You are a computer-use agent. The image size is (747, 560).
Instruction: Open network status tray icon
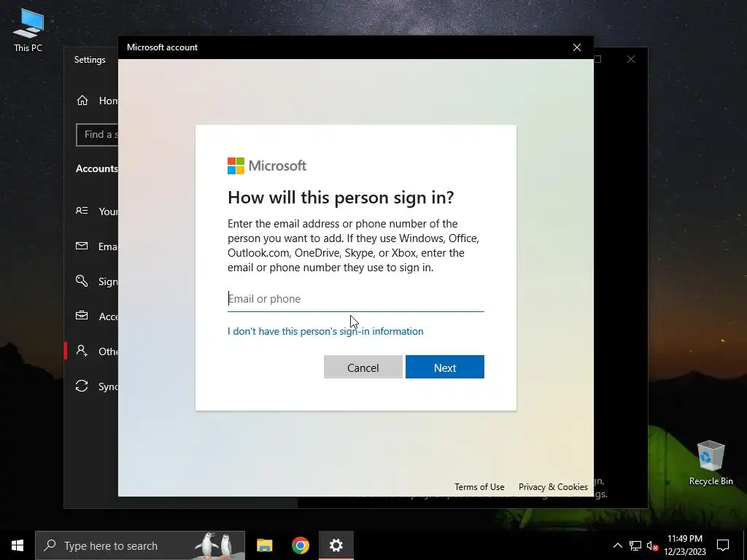pyautogui.click(x=635, y=545)
